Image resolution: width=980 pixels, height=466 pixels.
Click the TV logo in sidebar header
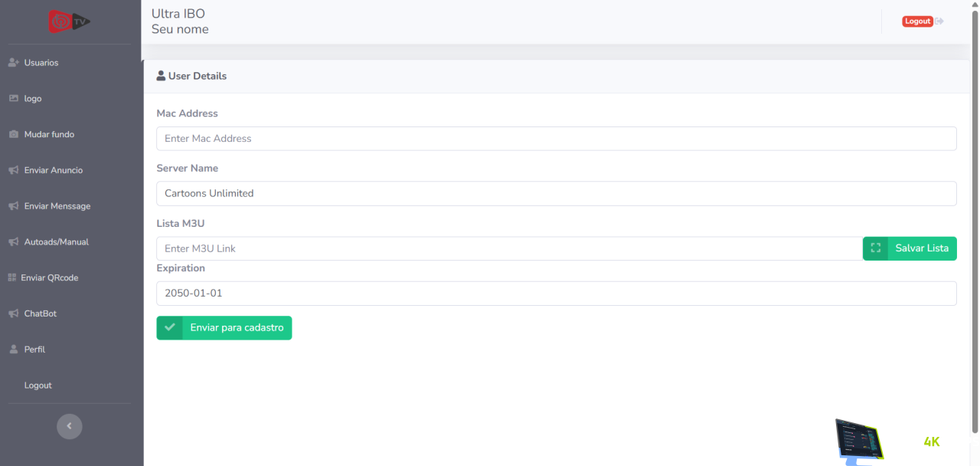point(70,21)
